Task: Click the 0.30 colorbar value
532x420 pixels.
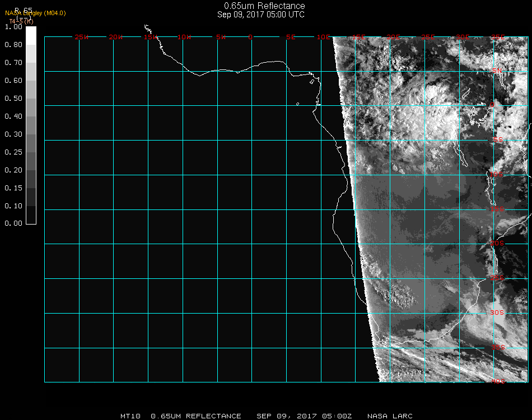Action: click(13, 134)
